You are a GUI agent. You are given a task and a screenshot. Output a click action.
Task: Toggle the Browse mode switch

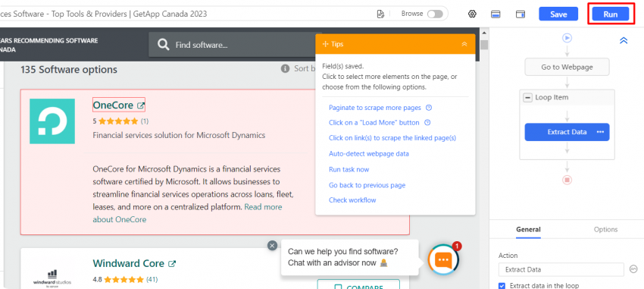tap(435, 14)
